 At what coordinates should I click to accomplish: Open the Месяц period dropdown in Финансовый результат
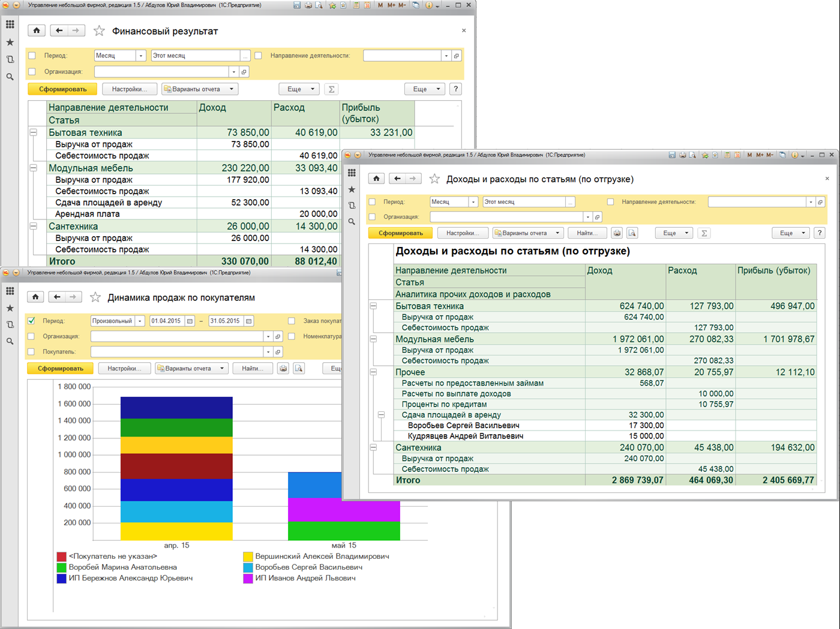(x=141, y=56)
